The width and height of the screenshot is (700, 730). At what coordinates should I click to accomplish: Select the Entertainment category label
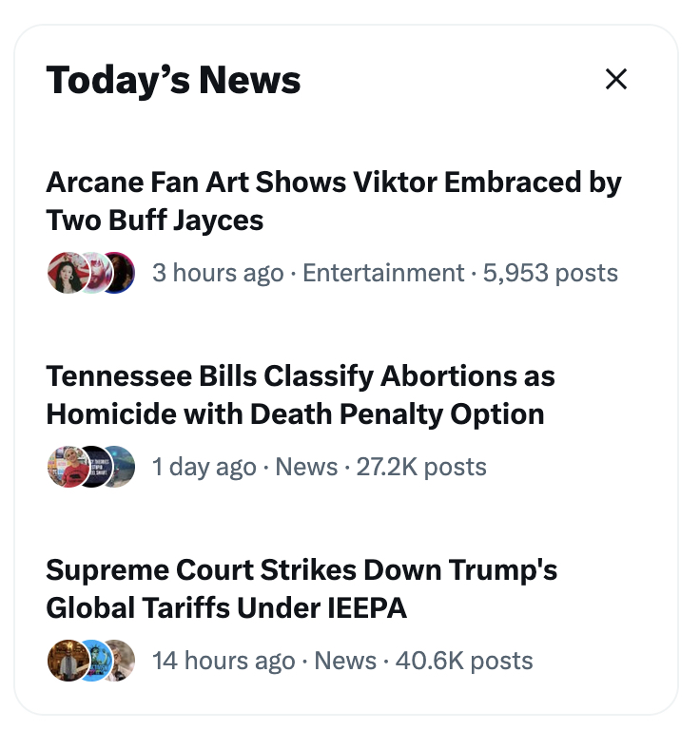383,274
